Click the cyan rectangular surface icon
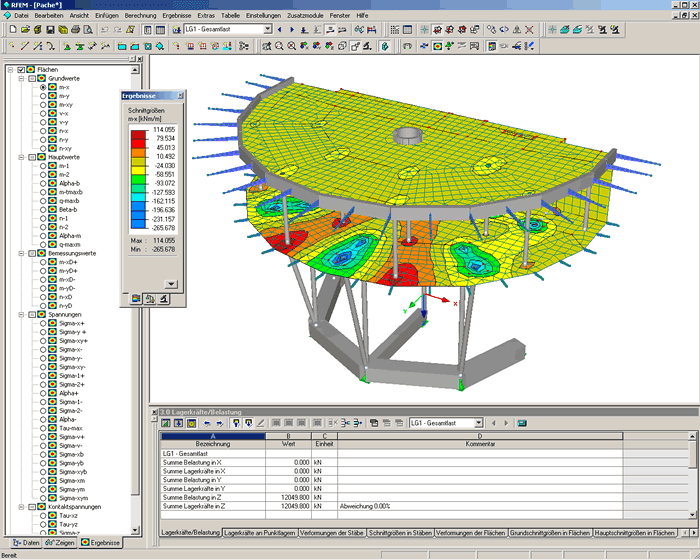The width and height of the screenshot is (700, 560). tap(121, 46)
